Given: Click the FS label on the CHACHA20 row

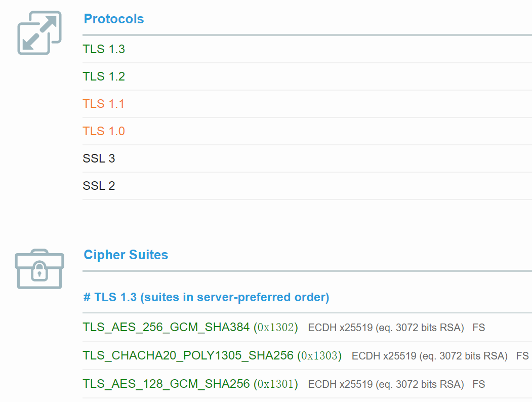Looking at the screenshot, I should 522,356.
